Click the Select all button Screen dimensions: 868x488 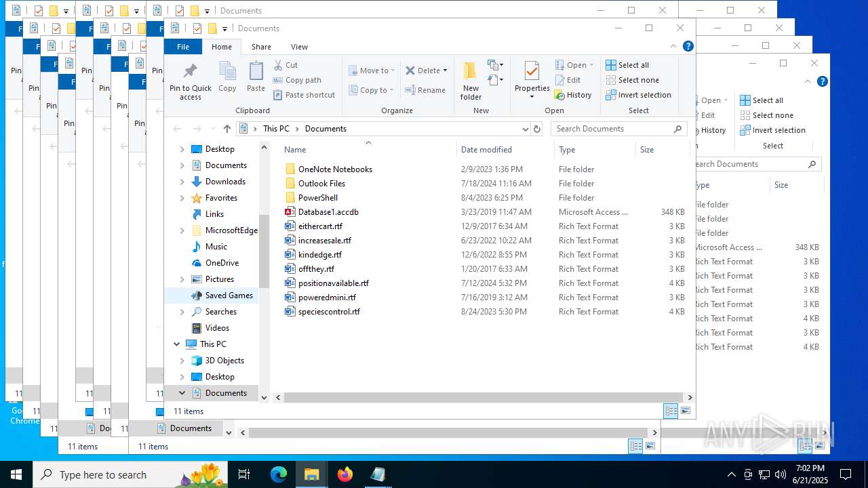[627, 65]
